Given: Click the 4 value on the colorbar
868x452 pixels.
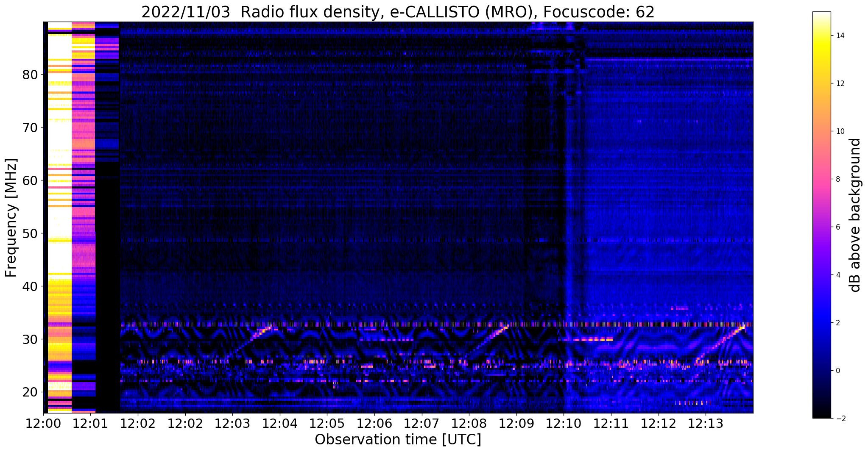Looking at the screenshot, I should click(837, 275).
